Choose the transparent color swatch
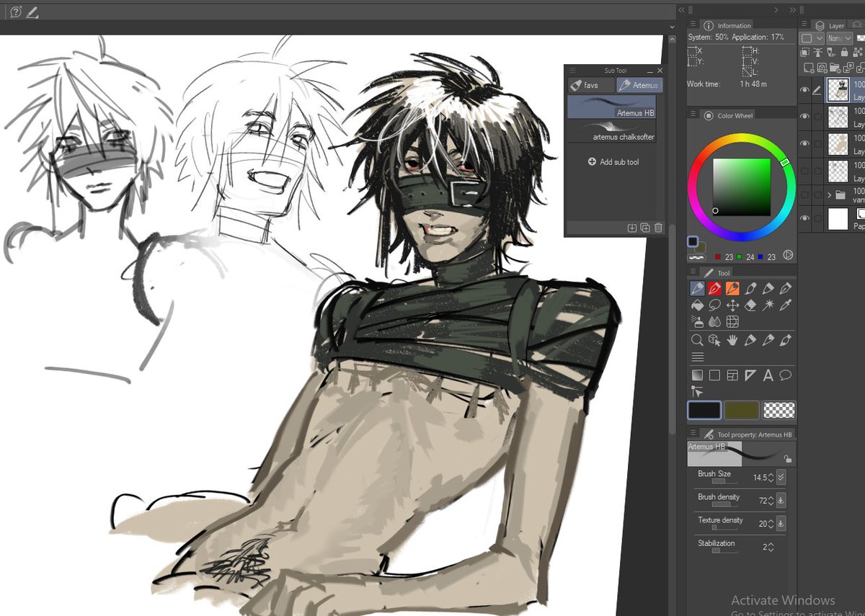 pos(778,410)
